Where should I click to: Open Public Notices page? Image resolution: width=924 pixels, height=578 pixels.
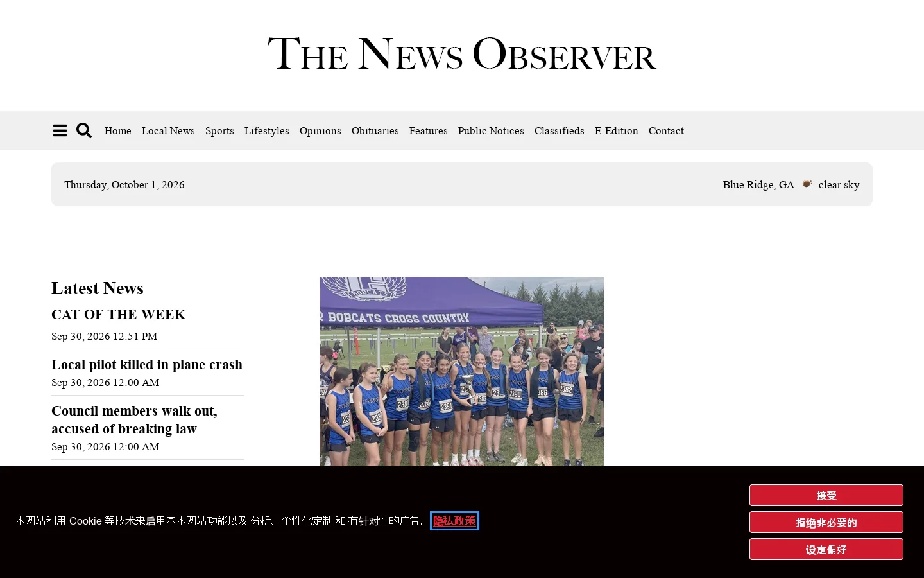coord(491,130)
